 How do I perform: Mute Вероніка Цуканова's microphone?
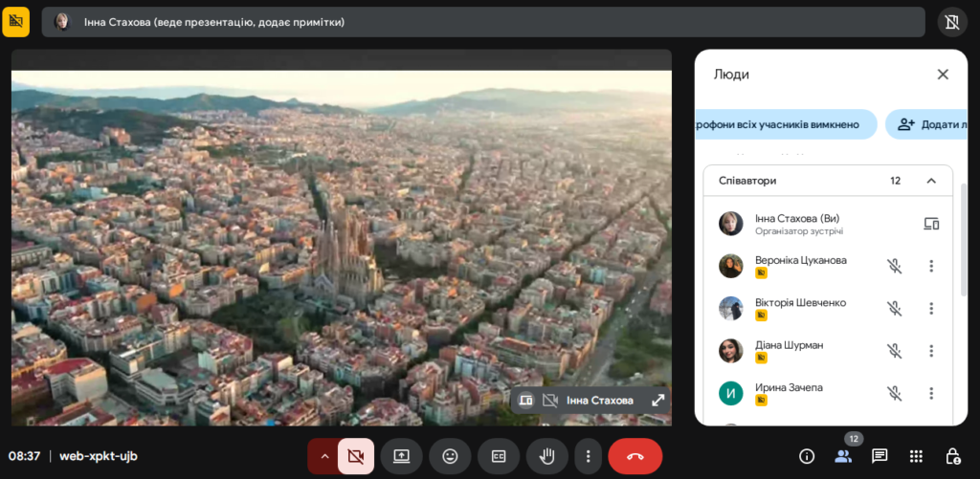tap(894, 267)
